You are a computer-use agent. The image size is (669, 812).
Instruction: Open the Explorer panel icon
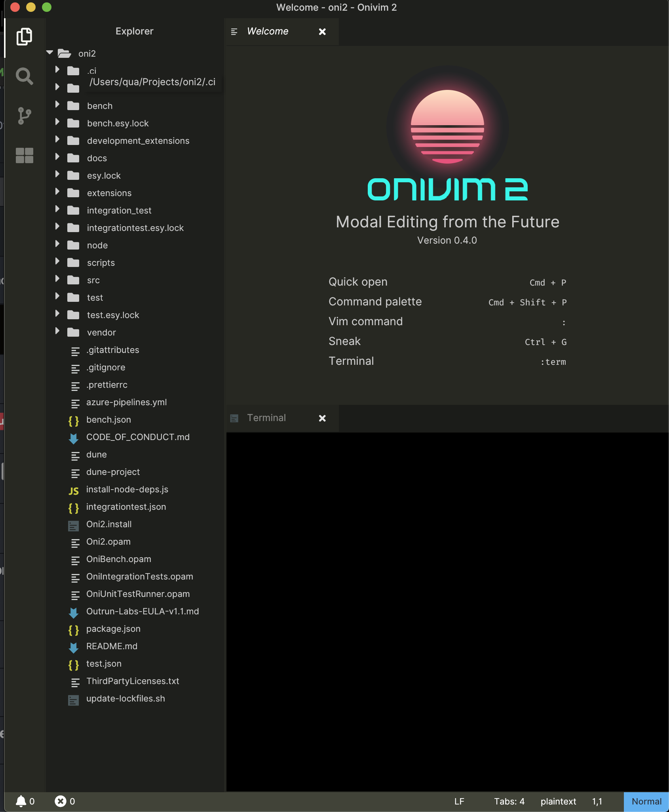[25, 37]
